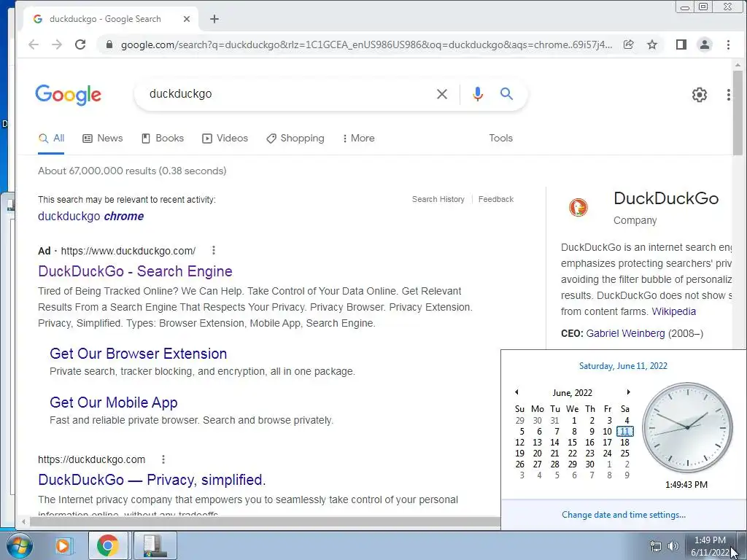The image size is (747, 560).
Task: Click the browser forward arrow
Action: pyautogui.click(x=57, y=44)
